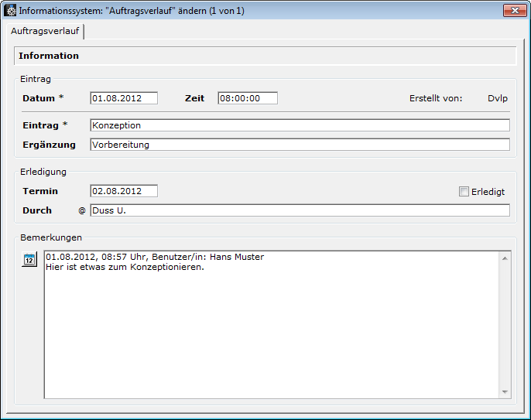
Task: Focus the Durch field containing Duss U.
Action: point(300,210)
